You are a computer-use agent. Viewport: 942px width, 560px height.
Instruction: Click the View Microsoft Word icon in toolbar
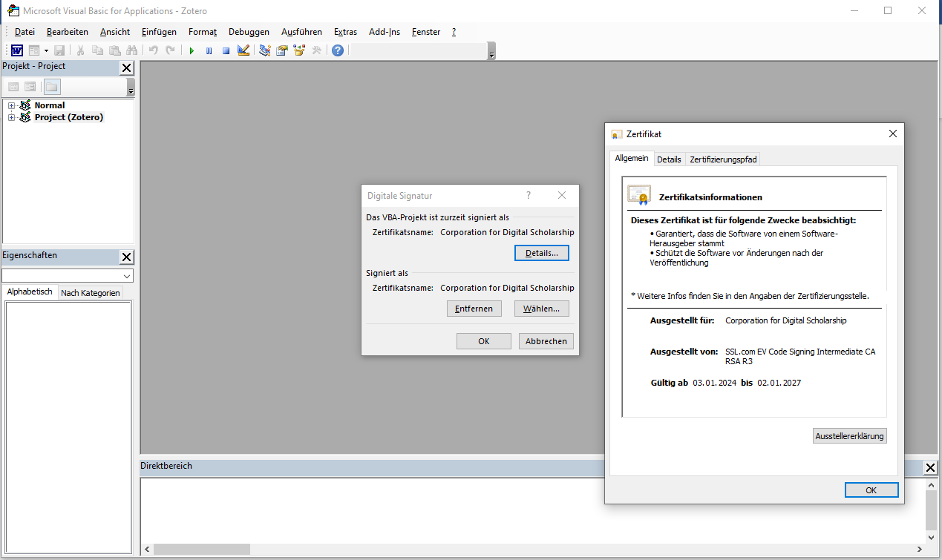pos(16,50)
